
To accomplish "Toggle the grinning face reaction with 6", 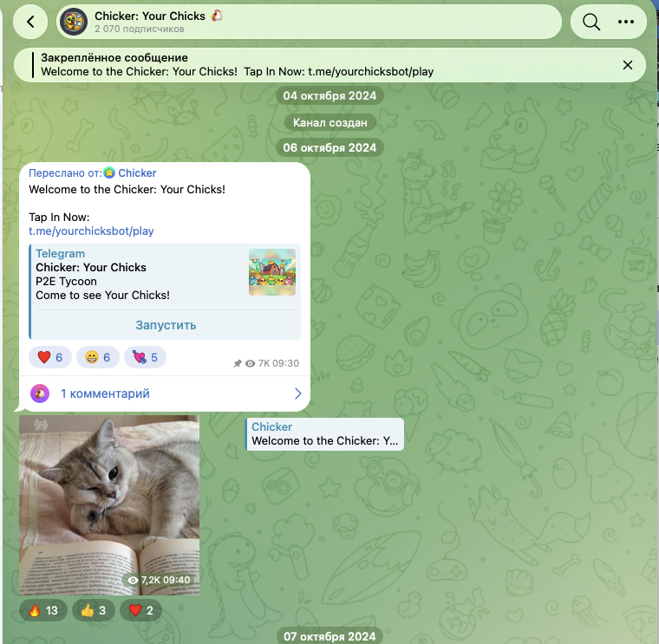I will tap(97, 357).
